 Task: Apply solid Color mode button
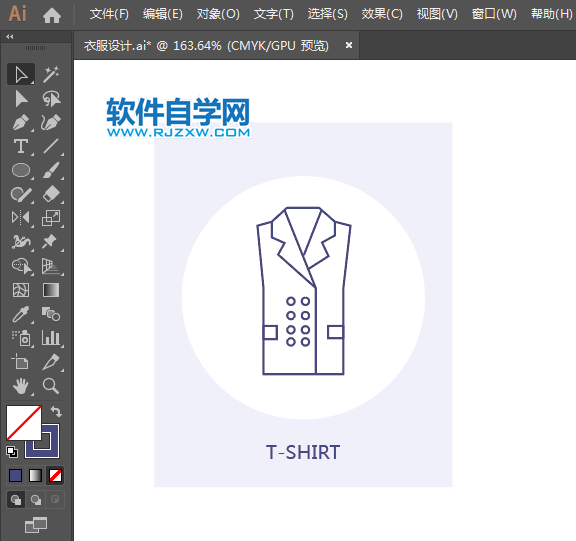(15, 476)
